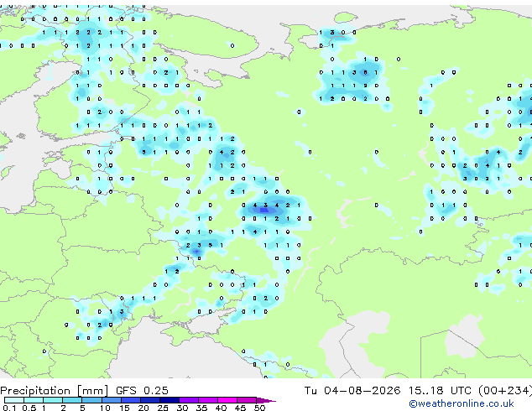The image size is (532, 411).
Task: Click the "15..18 UTC" time text
Action: tap(440, 391)
